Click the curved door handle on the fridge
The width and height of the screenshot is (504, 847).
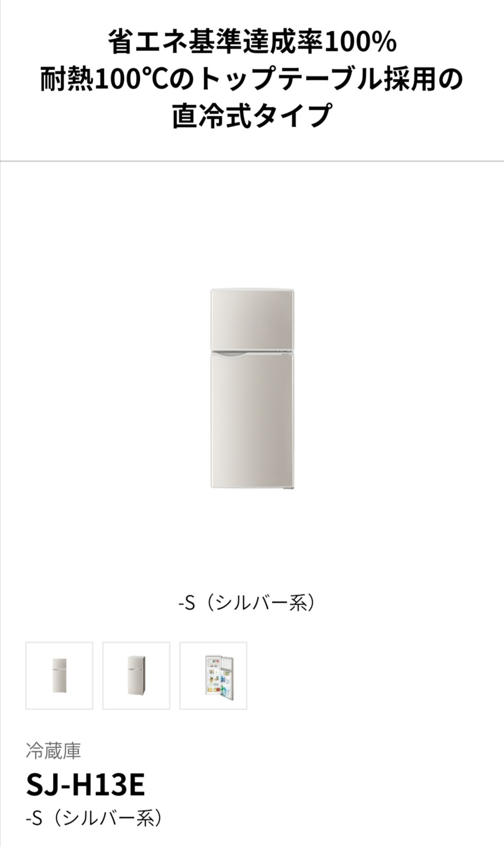[x=231, y=356]
